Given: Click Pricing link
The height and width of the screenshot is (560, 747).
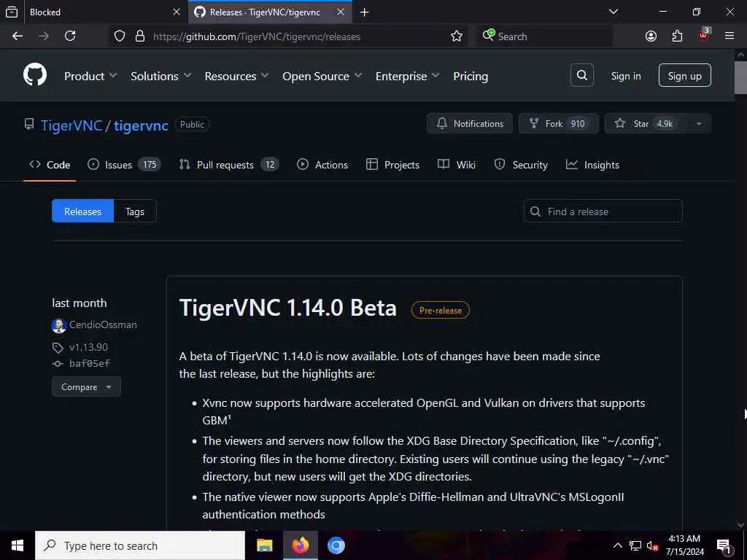Looking at the screenshot, I should [x=471, y=76].
